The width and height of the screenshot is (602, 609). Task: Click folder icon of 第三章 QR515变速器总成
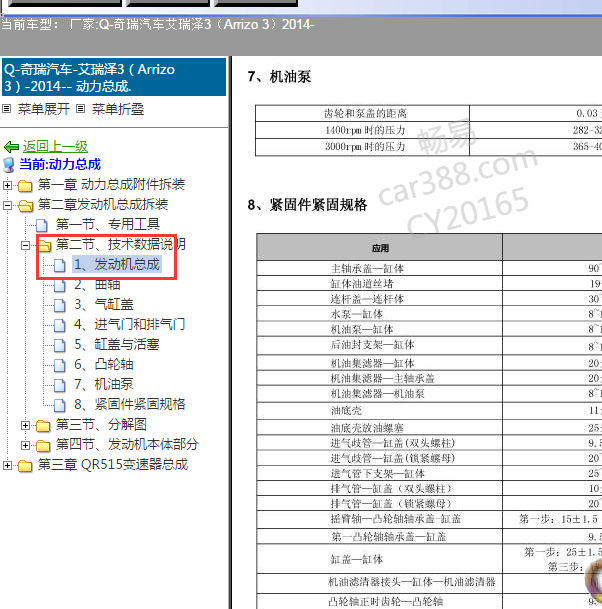(x=25, y=466)
